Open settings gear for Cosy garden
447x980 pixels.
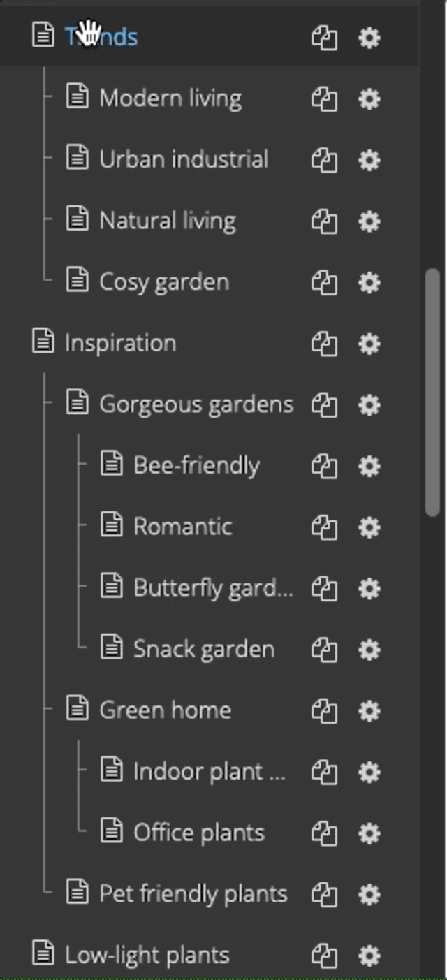(369, 283)
